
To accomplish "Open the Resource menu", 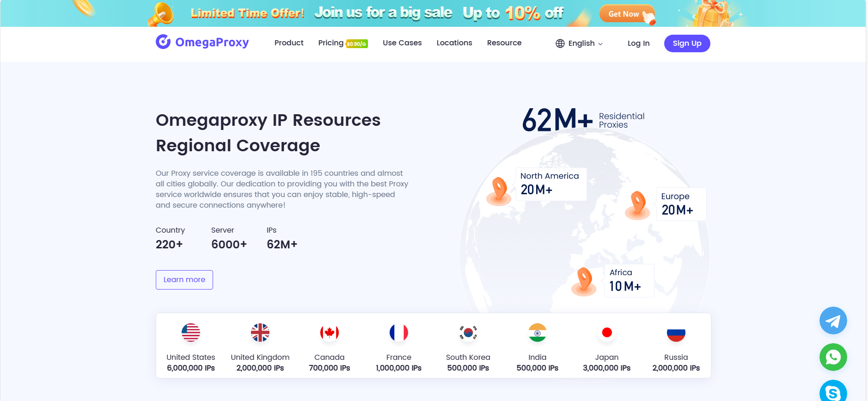I will coord(504,43).
